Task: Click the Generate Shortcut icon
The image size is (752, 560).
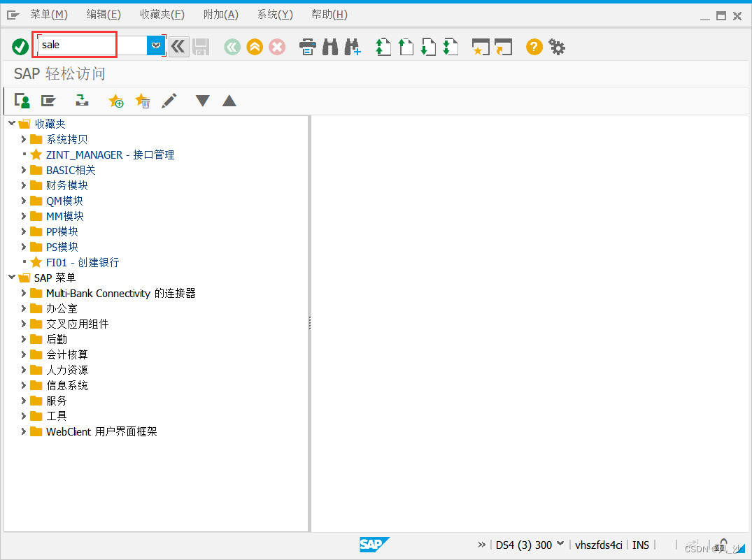Action: (503, 47)
